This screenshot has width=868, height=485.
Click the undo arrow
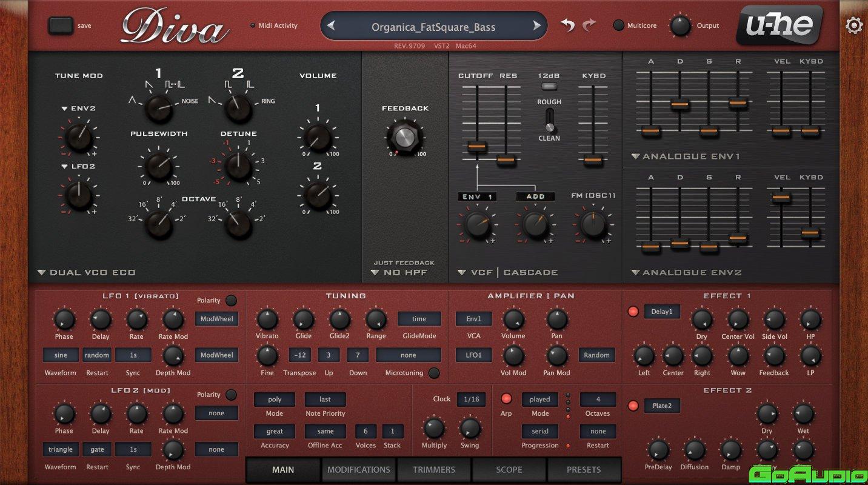coord(567,25)
